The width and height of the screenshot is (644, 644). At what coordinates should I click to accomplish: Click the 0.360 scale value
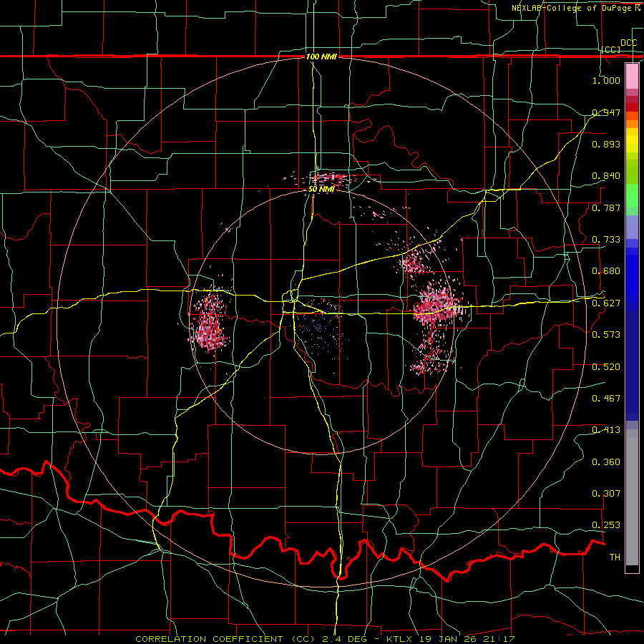[606, 462]
